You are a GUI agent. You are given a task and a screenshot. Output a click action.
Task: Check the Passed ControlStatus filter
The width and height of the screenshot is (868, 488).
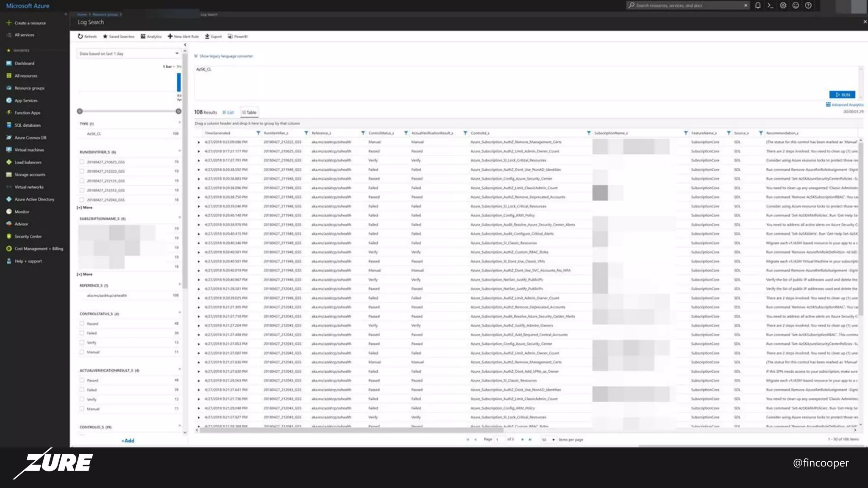[82, 324]
